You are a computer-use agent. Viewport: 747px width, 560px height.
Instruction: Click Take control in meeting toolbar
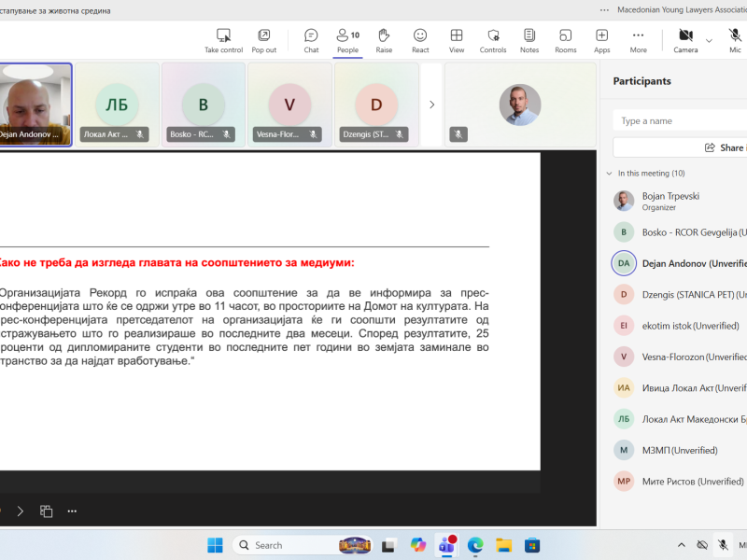click(x=223, y=39)
